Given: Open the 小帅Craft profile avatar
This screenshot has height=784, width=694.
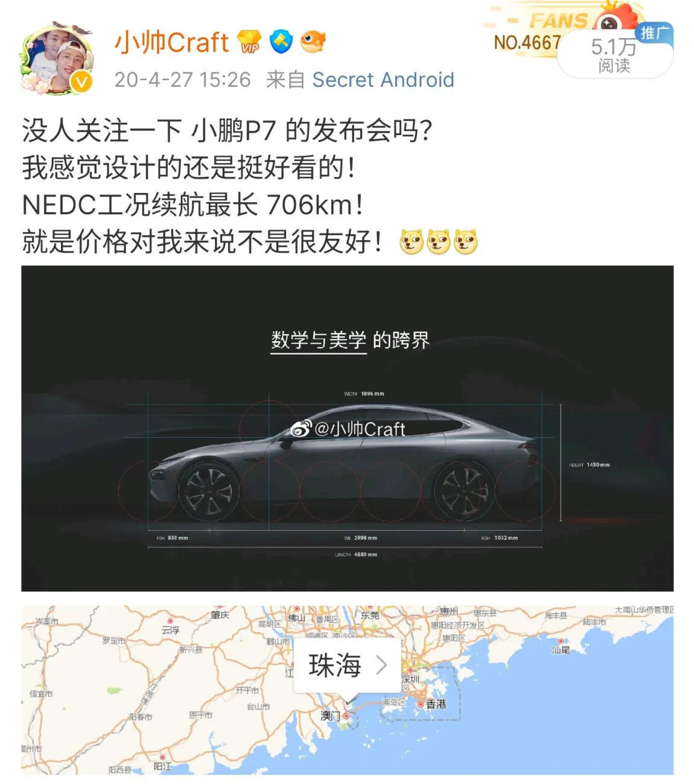Looking at the screenshot, I should [x=56, y=58].
